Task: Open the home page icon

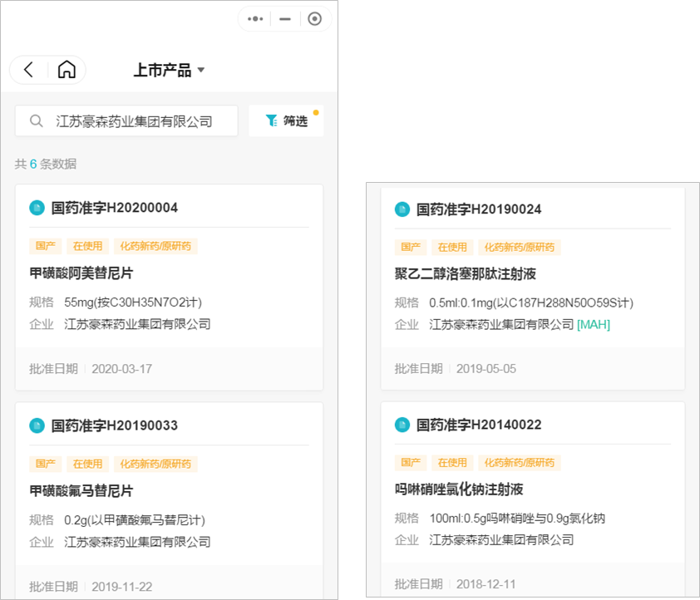Action: (x=67, y=70)
